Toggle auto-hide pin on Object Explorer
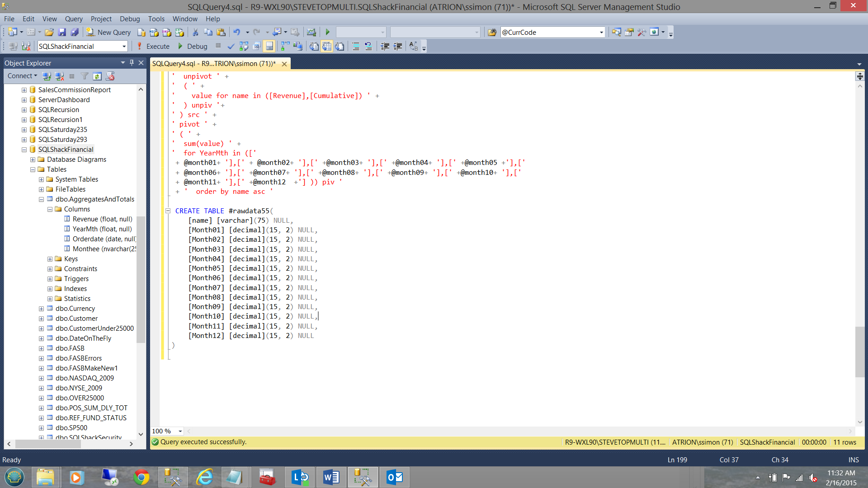The height and width of the screenshot is (488, 868). click(x=132, y=63)
